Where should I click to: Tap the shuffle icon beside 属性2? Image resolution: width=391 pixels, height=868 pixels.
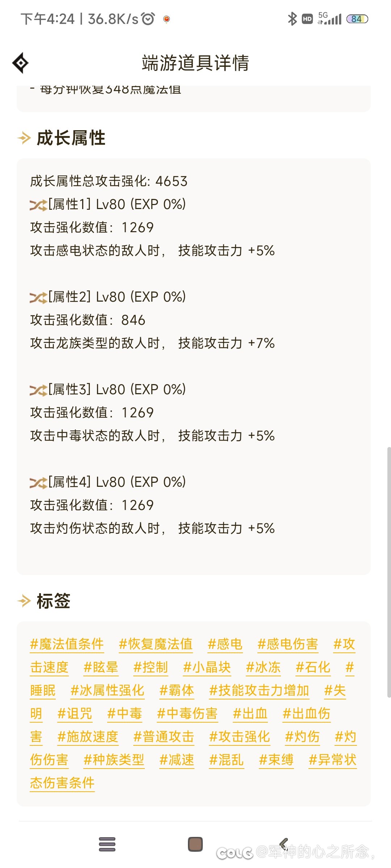[38, 298]
